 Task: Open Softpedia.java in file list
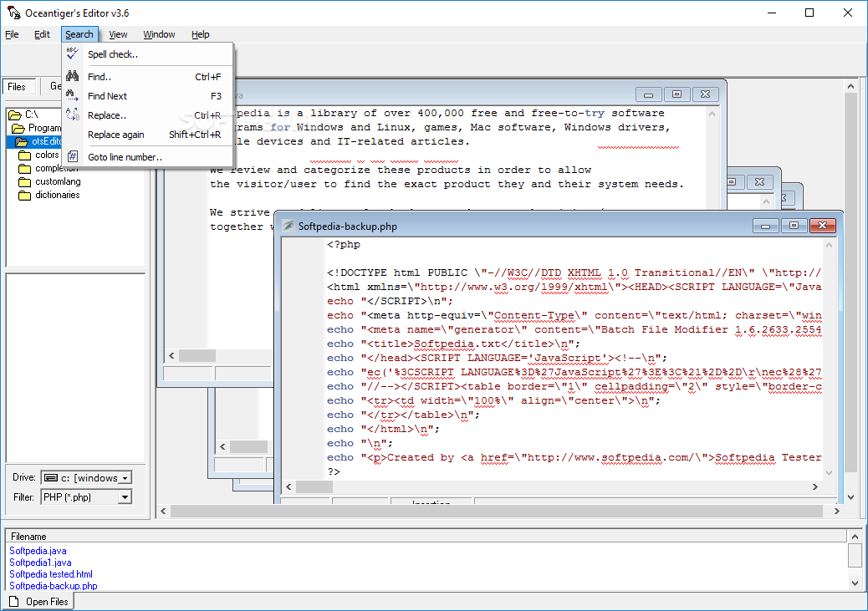coord(38,551)
